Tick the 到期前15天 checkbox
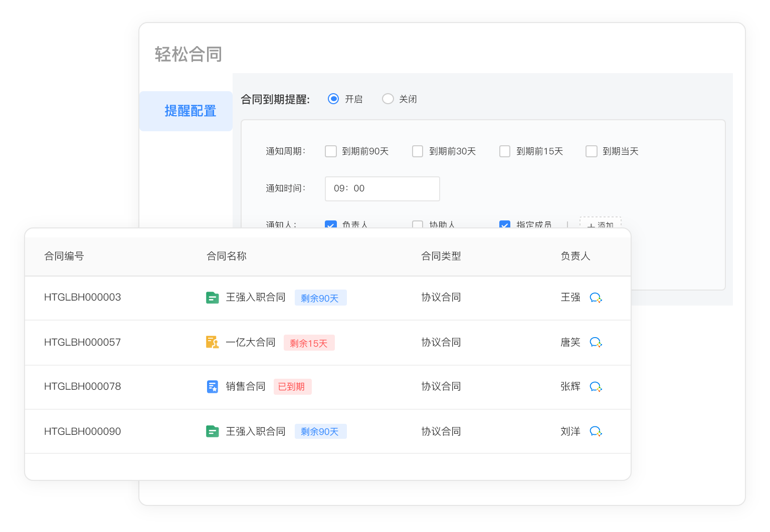 click(505, 151)
